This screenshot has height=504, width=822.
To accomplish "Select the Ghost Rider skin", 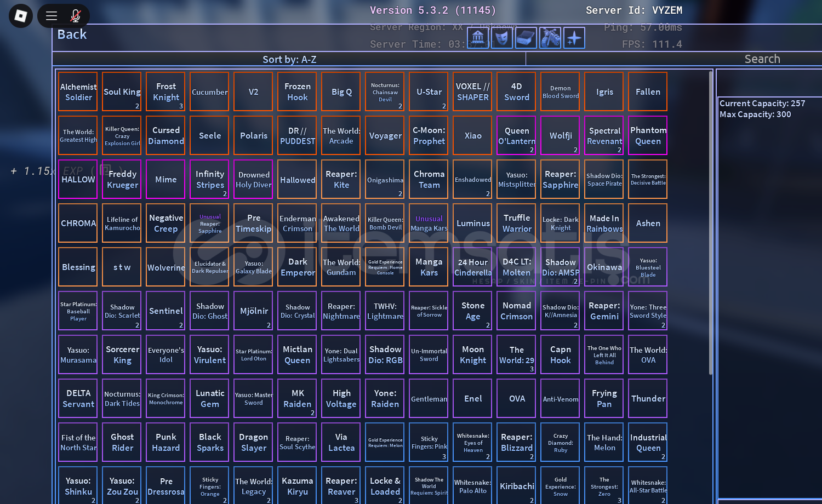I will (x=122, y=443).
